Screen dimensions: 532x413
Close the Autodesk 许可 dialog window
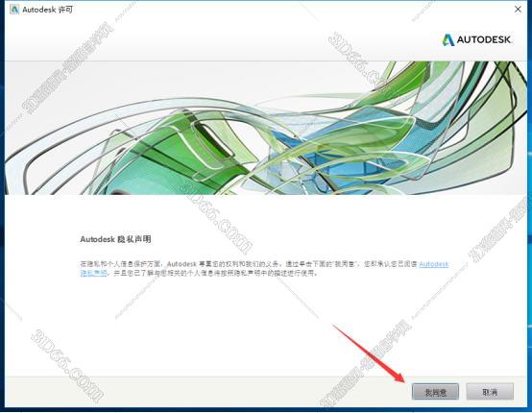pyautogui.click(x=518, y=10)
